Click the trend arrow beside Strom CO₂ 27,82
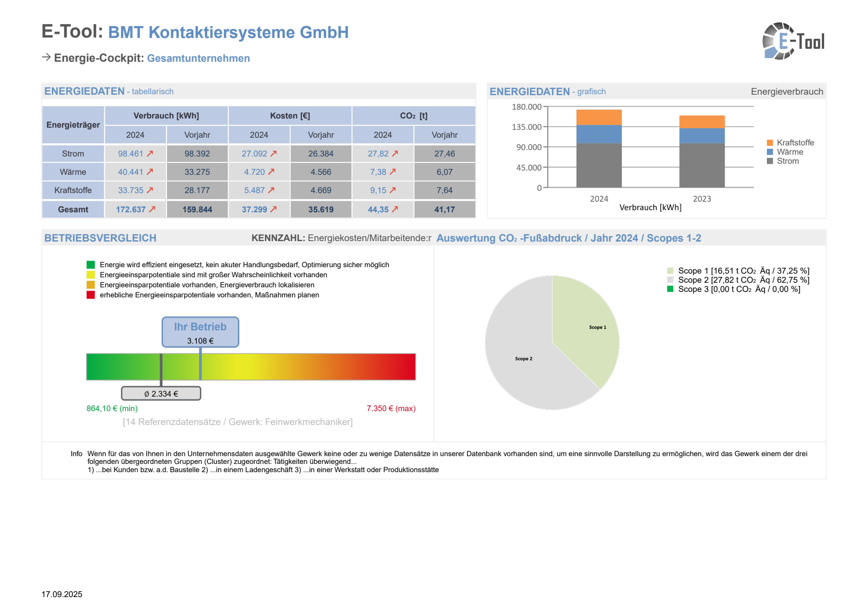Screen dimensions: 868x614 [395, 154]
